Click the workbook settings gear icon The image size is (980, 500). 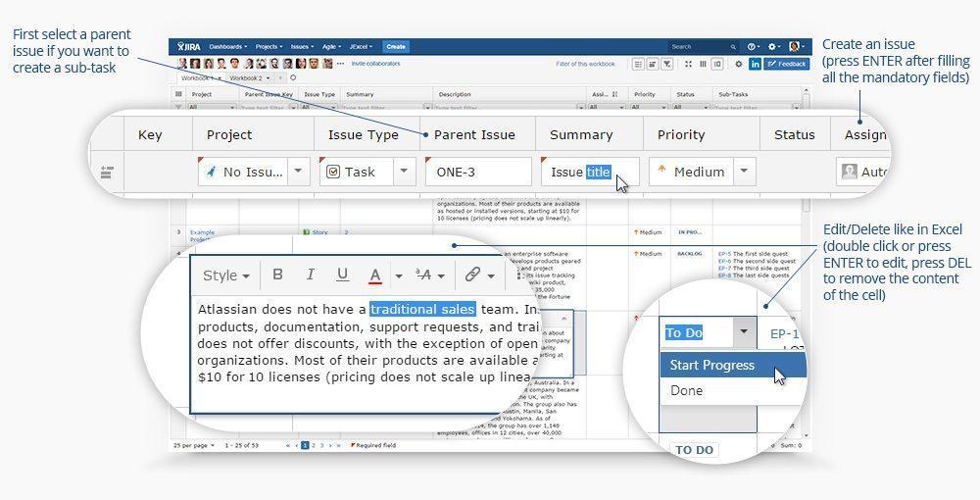click(x=738, y=64)
